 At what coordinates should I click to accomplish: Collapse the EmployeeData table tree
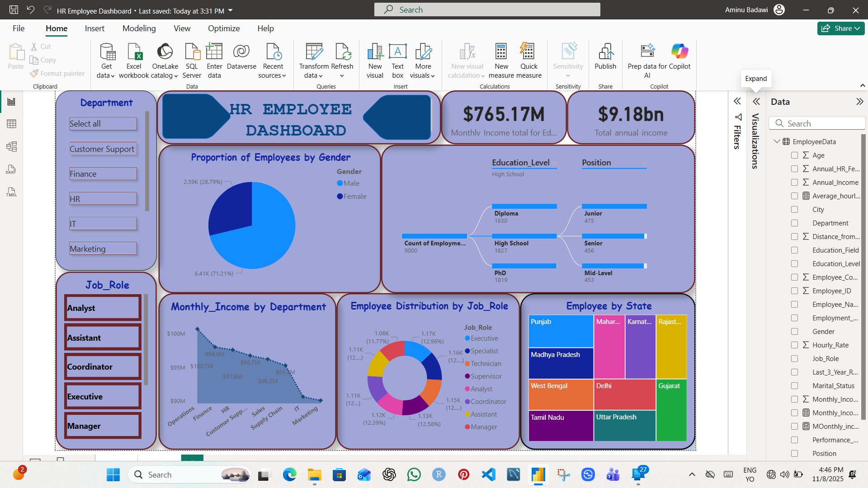pos(777,141)
